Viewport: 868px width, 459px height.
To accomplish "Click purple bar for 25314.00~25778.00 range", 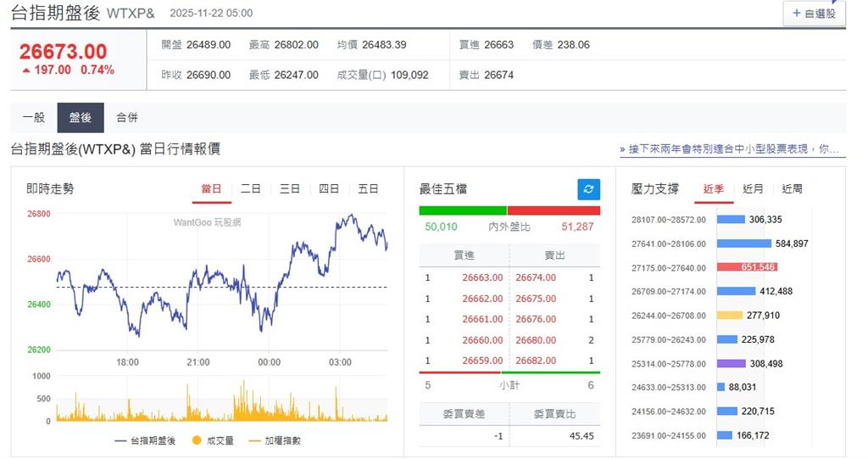I will click(x=732, y=364).
